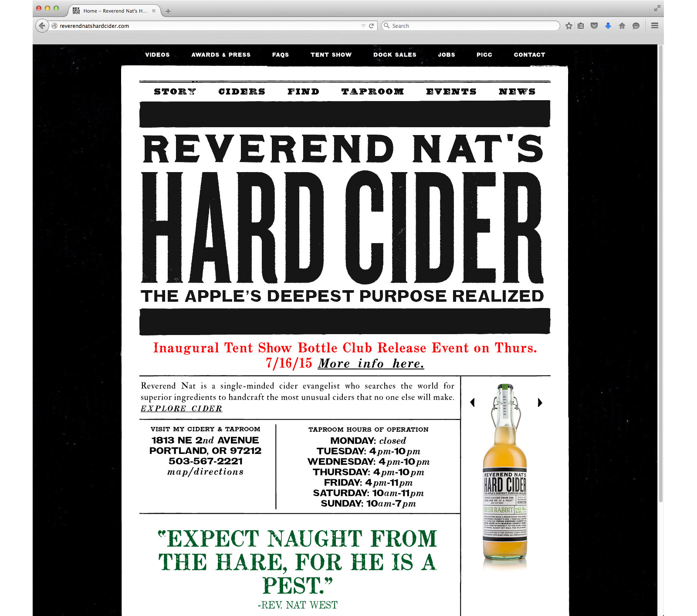Click the Reverend Nat's Hard Cider logo banner
The width and height of the screenshot is (697, 616).
click(345, 218)
